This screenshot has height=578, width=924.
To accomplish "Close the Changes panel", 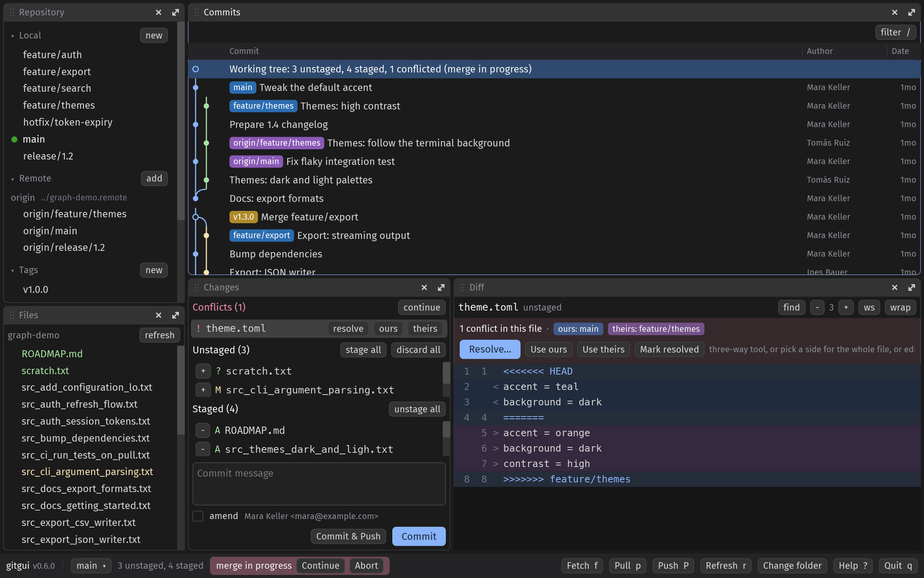I will [x=424, y=287].
